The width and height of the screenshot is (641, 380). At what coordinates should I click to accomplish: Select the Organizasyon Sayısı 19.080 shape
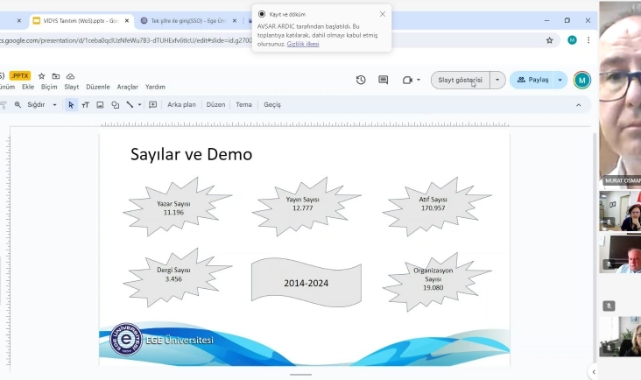pyautogui.click(x=437, y=282)
